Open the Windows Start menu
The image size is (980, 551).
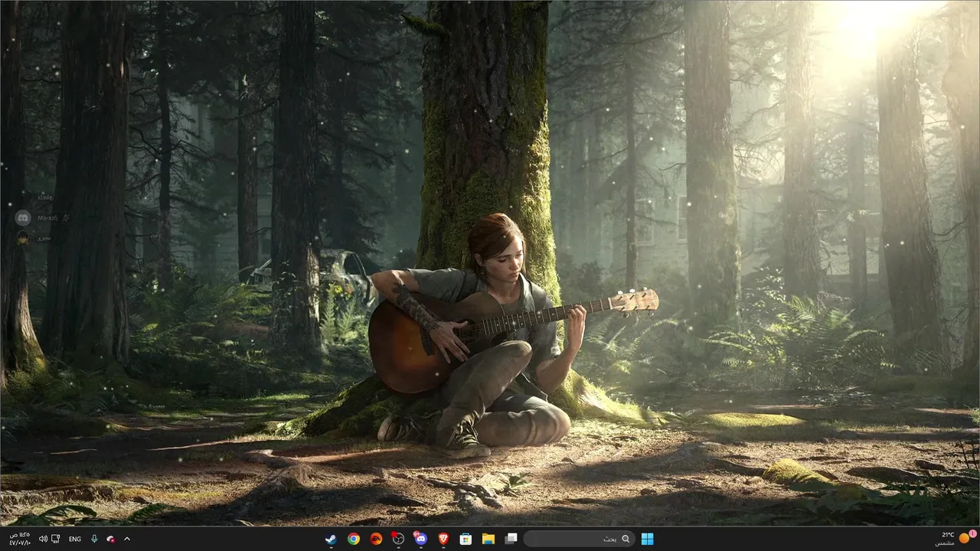[648, 539]
